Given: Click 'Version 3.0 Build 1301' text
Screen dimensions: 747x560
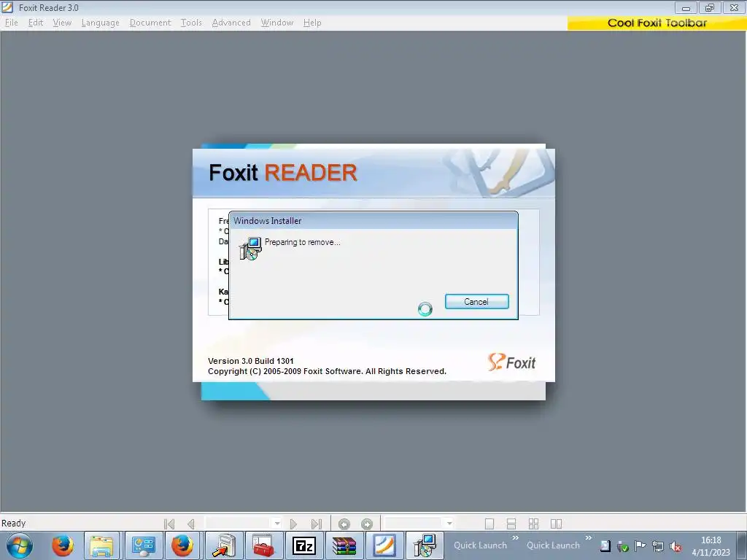Looking at the screenshot, I should [x=251, y=361].
